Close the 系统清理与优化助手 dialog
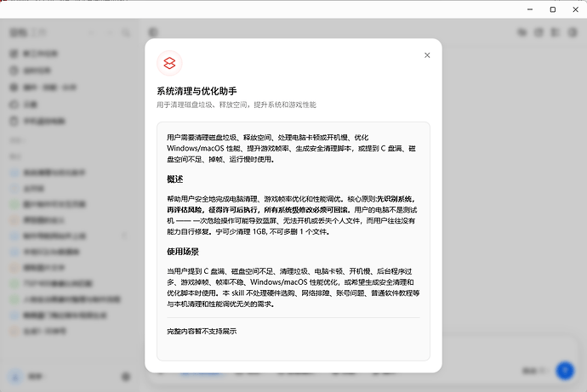Screen dimensions: 587x392 coord(427,55)
